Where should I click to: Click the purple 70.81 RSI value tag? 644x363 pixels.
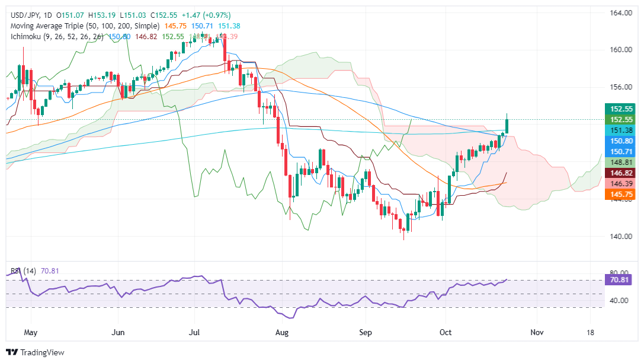tap(620, 280)
